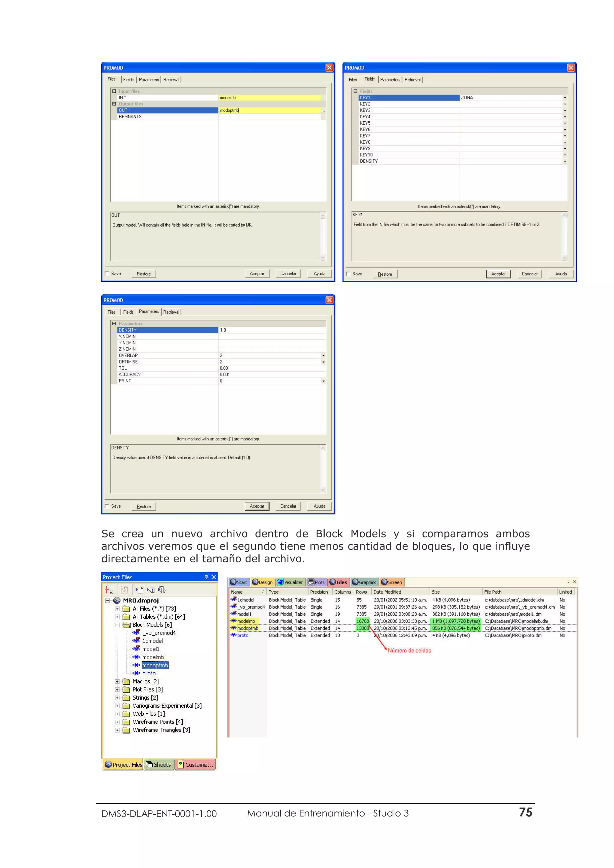614x868 pixels.
Task: Click the MRO.dmproj globe icon
Action: click(x=117, y=600)
